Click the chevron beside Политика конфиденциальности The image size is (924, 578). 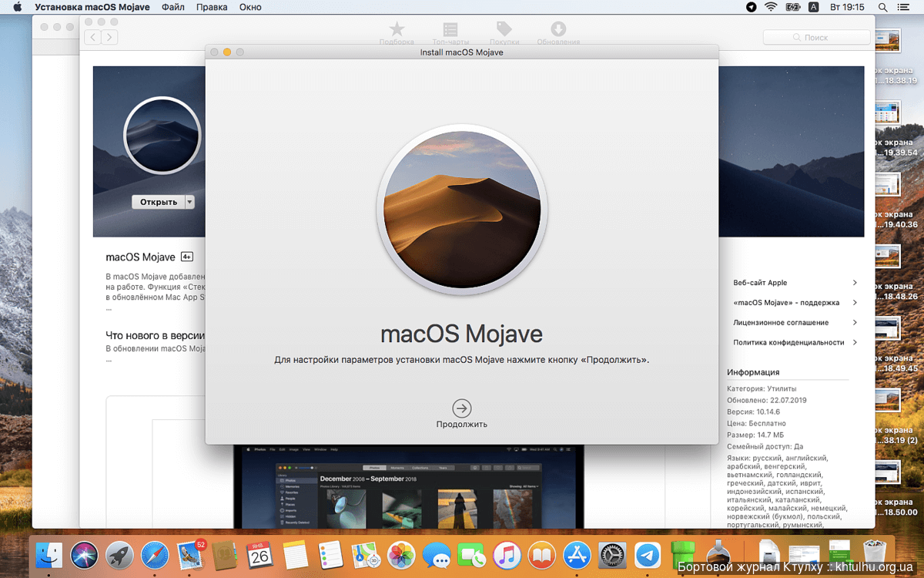coord(855,343)
